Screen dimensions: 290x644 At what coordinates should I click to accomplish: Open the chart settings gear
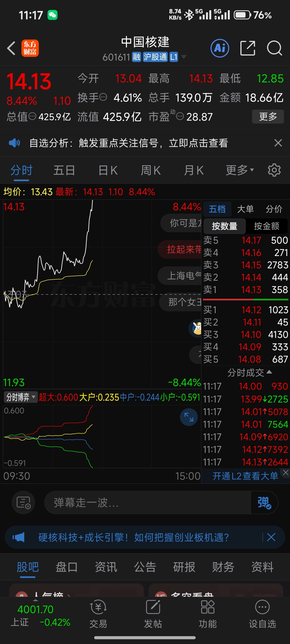click(274, 170)
